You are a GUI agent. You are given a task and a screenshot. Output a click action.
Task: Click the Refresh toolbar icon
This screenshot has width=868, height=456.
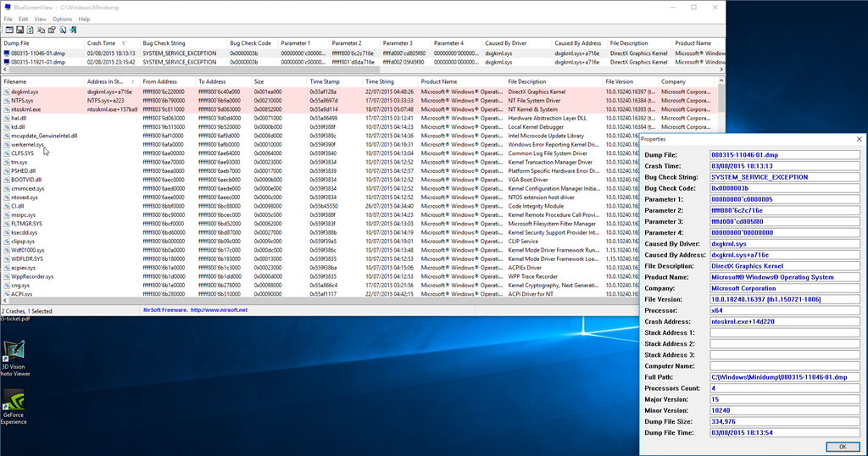pos(31,30)
